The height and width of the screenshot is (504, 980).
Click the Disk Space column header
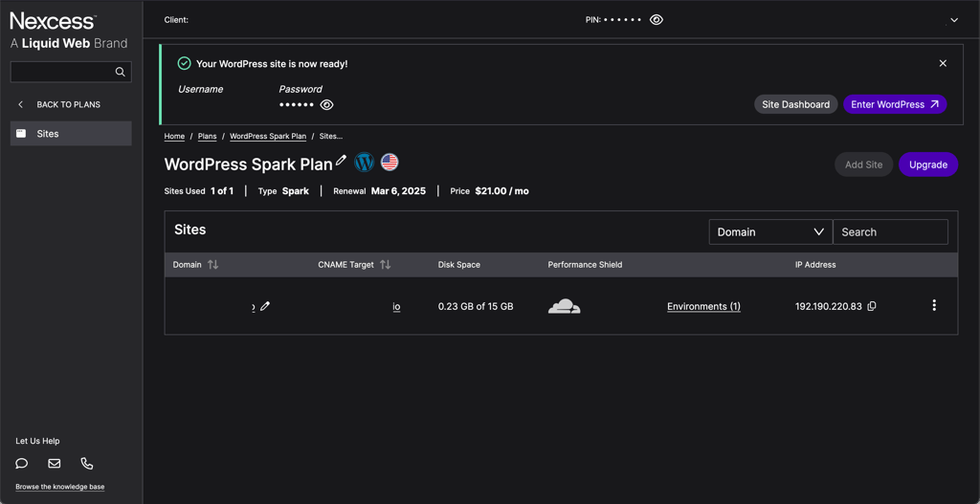point(458,265)
